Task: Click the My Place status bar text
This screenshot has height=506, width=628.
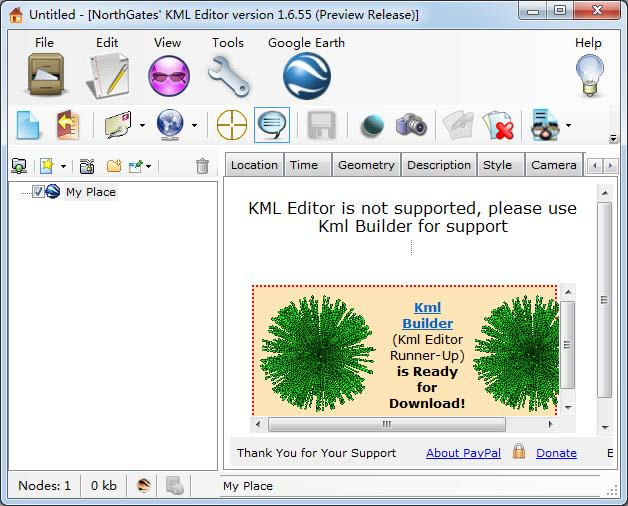Action: 248,486
